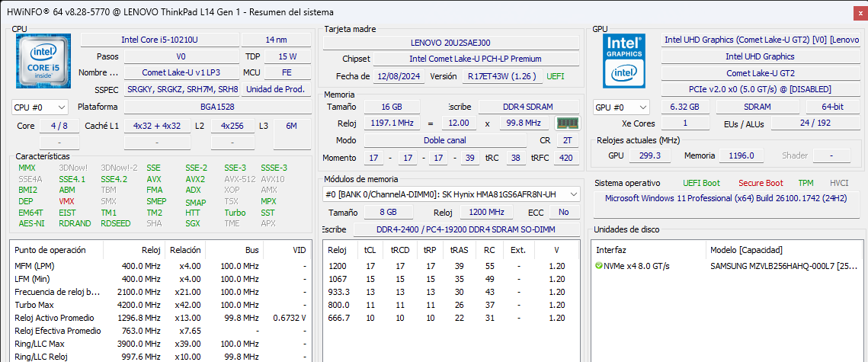Click the SSPEC field SRGKY, SRGKZ
The height and width of the screenshot is (362, 868).
tap(181, 89)
